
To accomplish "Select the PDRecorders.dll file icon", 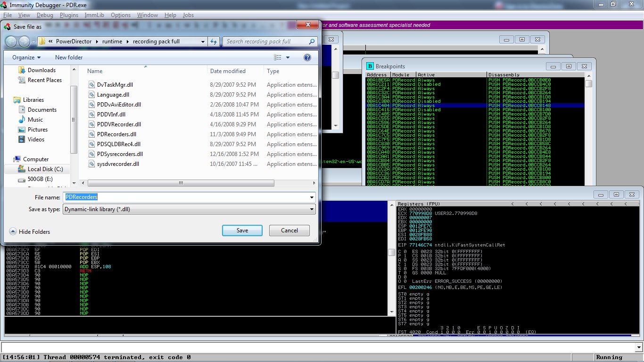I will click(x=92, y=134).
